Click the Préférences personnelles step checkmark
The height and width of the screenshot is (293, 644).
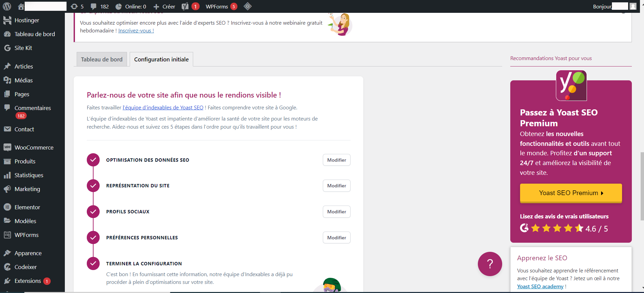click(x=93, y=238)
